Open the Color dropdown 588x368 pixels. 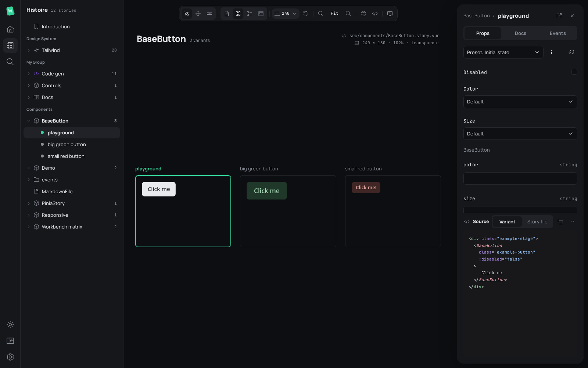[x=520, y=102]
